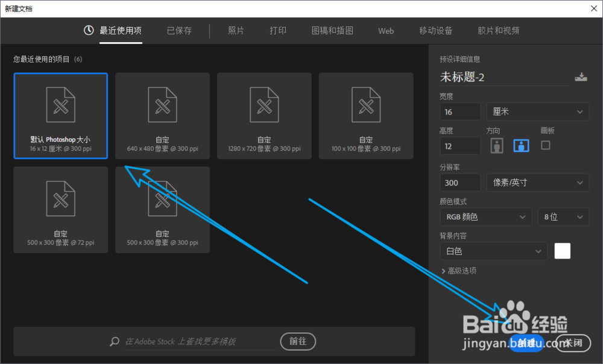The width and height of the screenshot is (603, 364).
Task: Select the 1280 x 720 像素 preset
Action: [264, 116]
